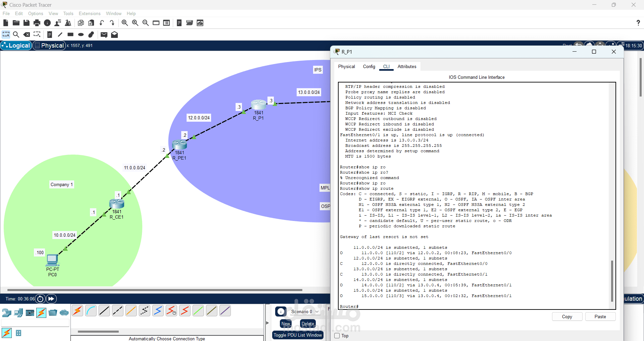
Task: Click the Print icon in toolbar
Action: 37,23
